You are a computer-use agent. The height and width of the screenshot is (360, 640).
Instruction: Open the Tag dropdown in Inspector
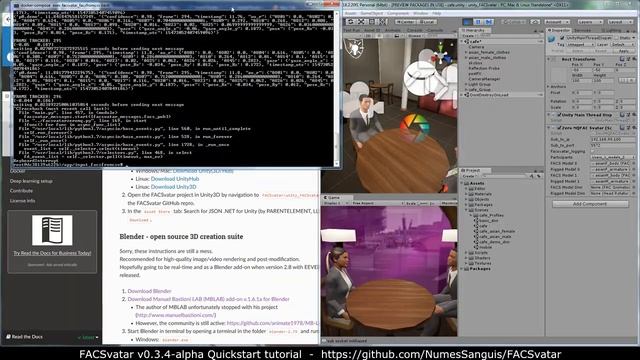point(581,44)
